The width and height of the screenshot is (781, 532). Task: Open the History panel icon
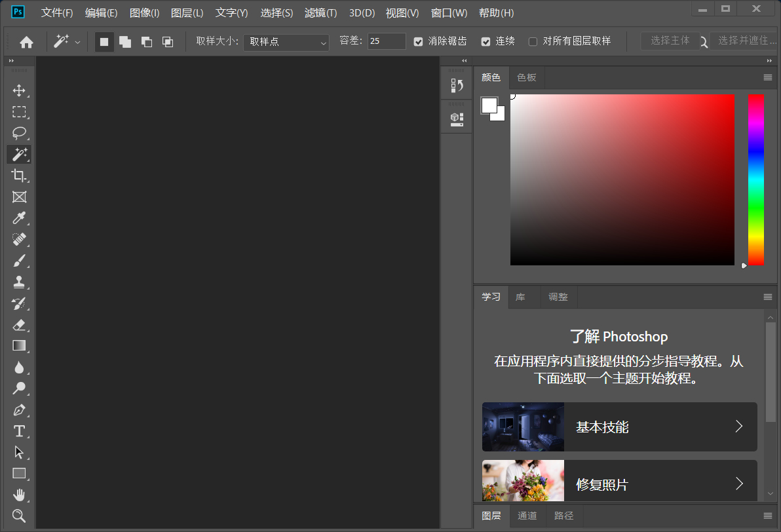pos(457,86)
